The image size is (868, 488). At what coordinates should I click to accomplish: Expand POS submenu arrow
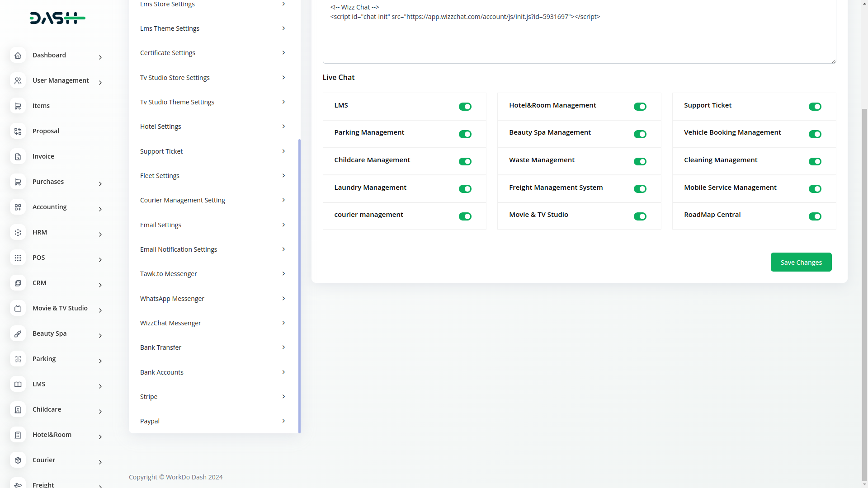100,260
